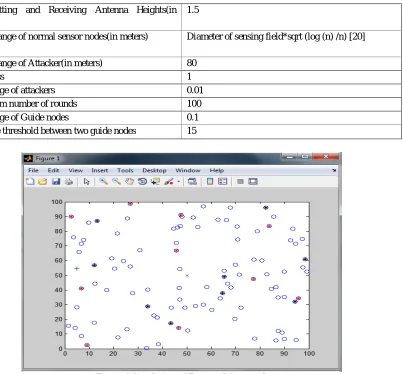Click the table cell with value 0.1
Image resolution: width=403 pixels, height=374 pixels.
[x=291, y=118]
